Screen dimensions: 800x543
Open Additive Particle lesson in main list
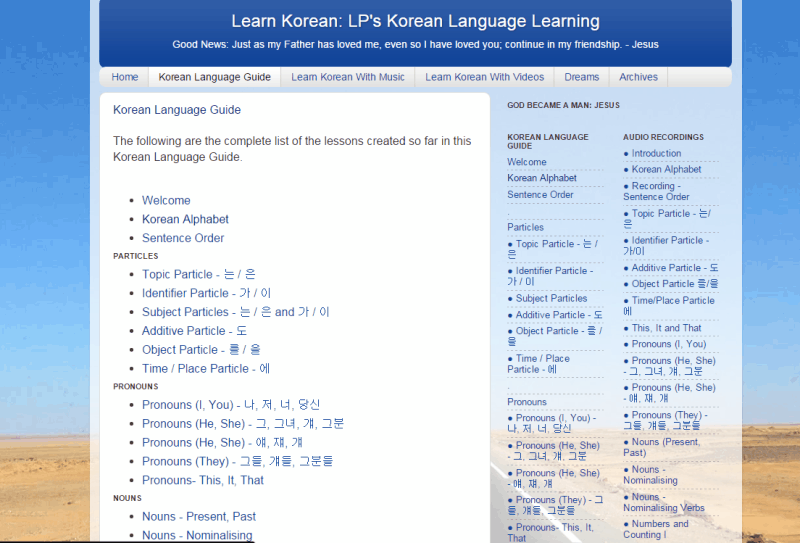pyautogui.click(x=194, y=331)
